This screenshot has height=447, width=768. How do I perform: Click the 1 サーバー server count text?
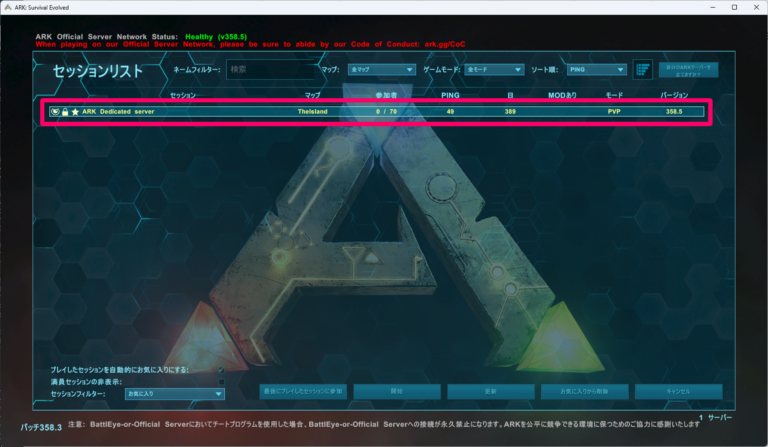716,418
